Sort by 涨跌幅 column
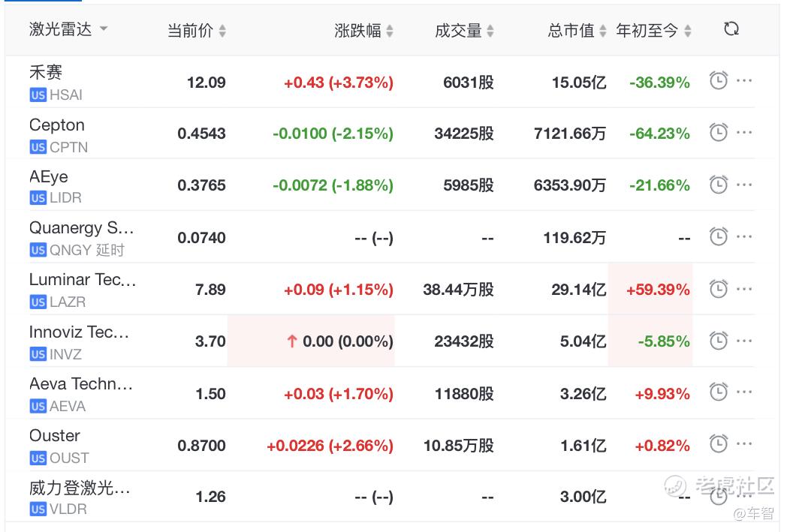 coord(363,31)
